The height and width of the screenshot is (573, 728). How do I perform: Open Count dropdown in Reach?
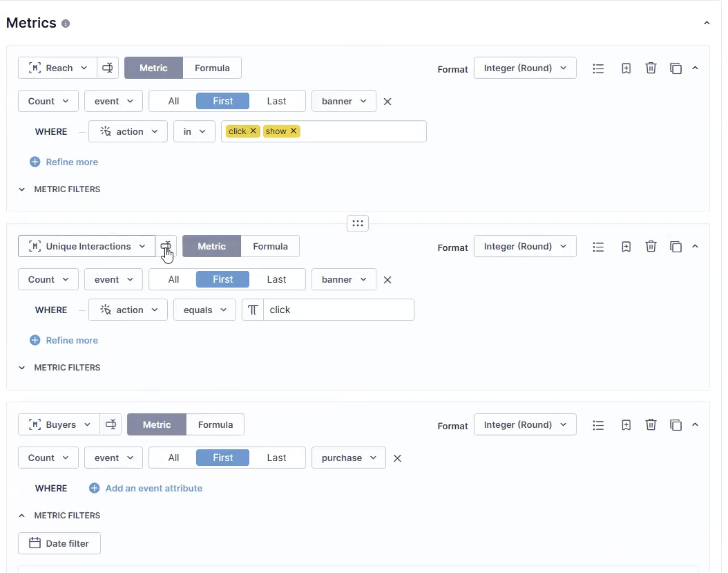[x=48, y=101]
